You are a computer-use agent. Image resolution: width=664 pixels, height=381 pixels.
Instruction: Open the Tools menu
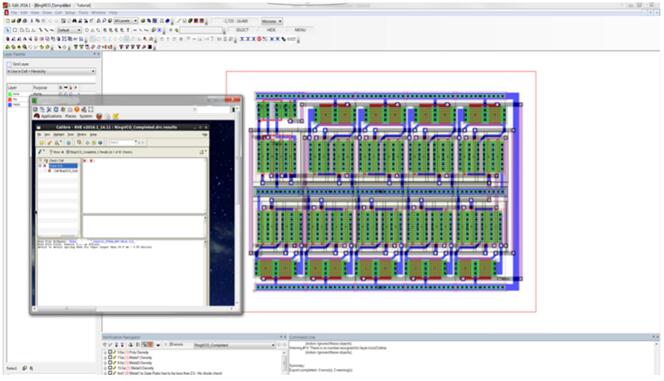click(x=83, y=13)
